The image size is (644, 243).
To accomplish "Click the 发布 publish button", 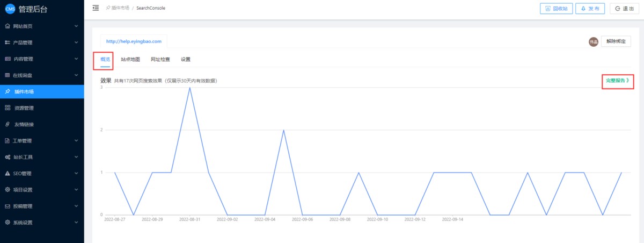I will click(590, 9).
